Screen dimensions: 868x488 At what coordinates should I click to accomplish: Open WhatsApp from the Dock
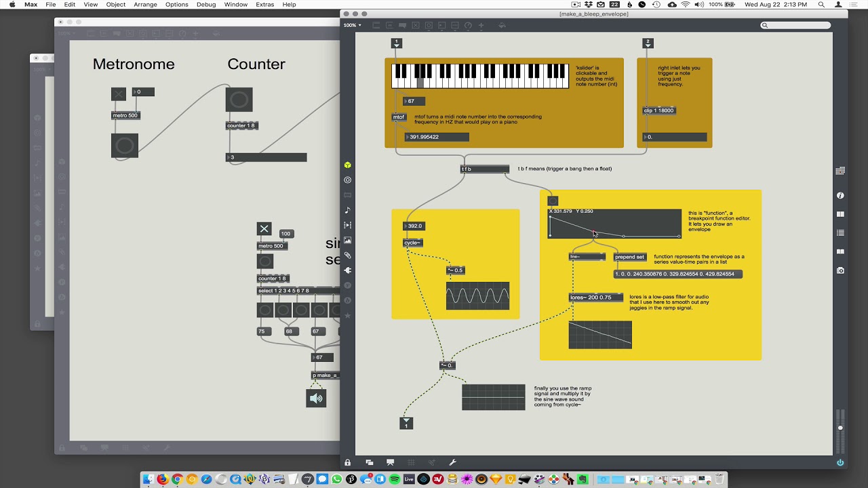(x=336, y=479)
